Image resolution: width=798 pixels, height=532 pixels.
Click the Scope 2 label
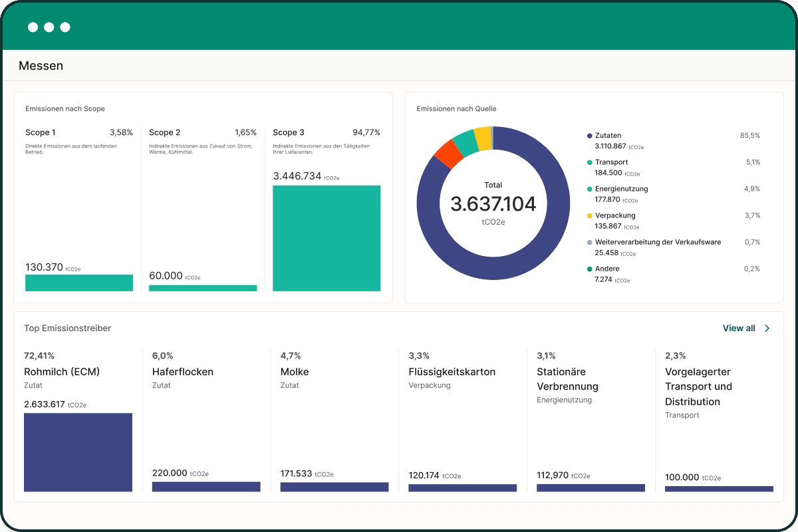pos(165,132)
